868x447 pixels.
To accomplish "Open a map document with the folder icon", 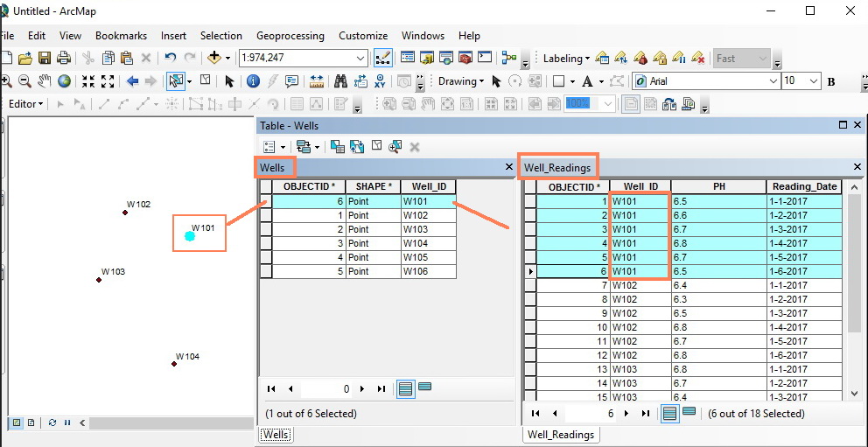I will click(25, 58).
